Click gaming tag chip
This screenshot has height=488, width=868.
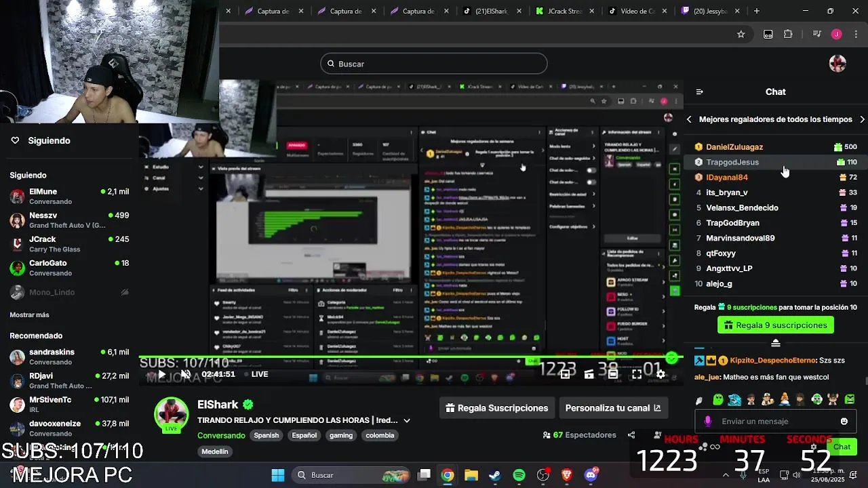341,435
